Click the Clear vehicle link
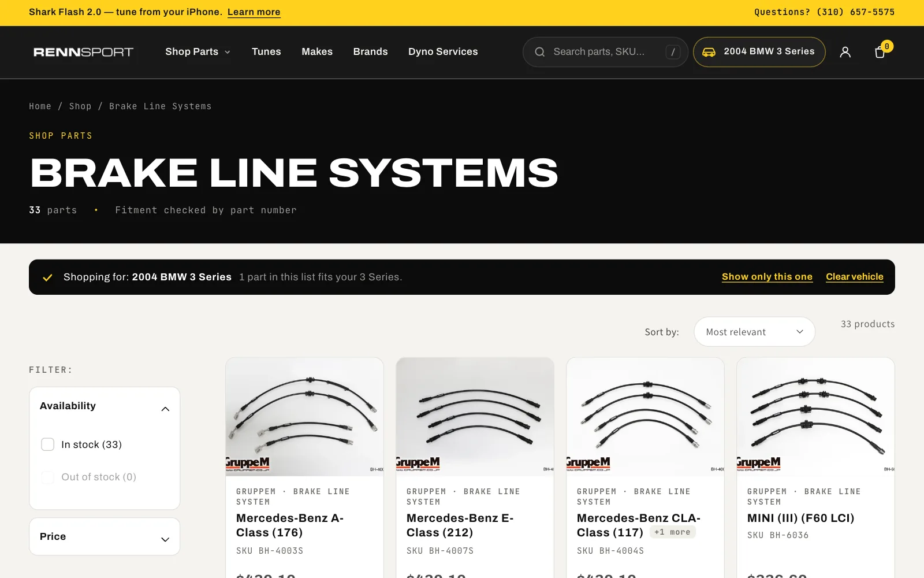The height and width of the screenshot is (578, 924). point(855,277)
